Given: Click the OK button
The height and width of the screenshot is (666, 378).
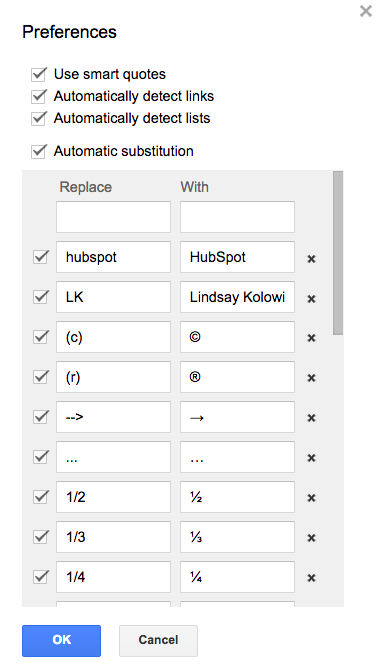Looking at the screenshot, I should (x=62, y=641).
